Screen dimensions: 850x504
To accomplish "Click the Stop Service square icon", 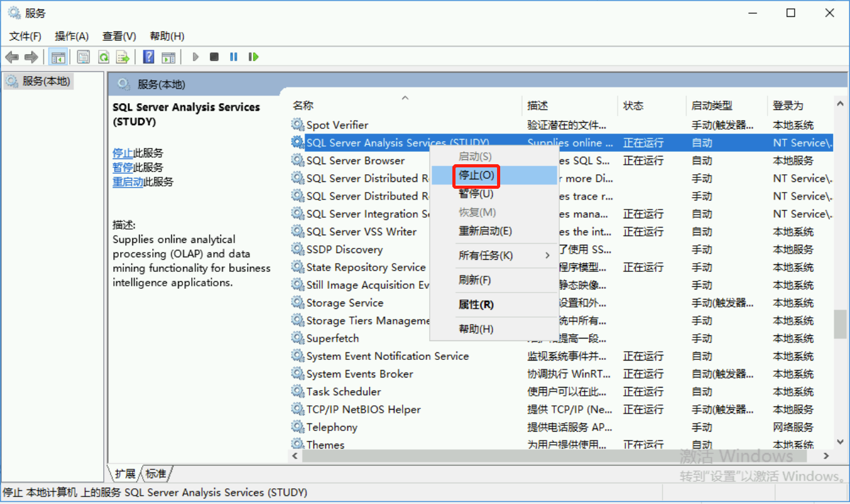I will [x=215, y=57].
